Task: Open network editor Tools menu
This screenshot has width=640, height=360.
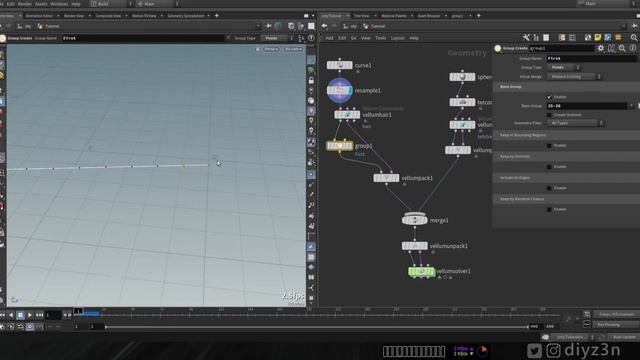Action: click(x=380, y=38)
